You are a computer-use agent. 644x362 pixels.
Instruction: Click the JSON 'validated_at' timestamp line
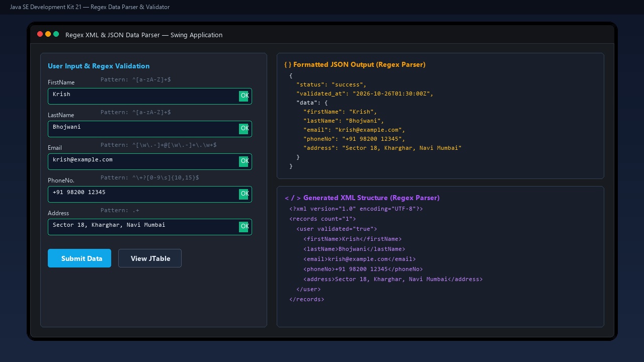(365, 94)
